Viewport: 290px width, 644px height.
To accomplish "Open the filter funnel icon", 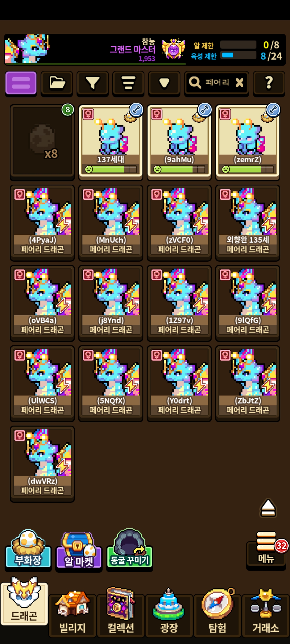I will [92, 83].
